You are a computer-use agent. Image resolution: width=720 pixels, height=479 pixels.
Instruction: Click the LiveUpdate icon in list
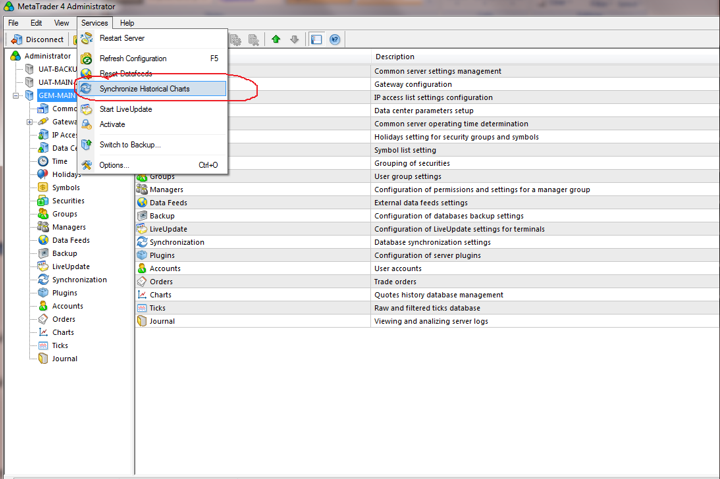[142, 229]
